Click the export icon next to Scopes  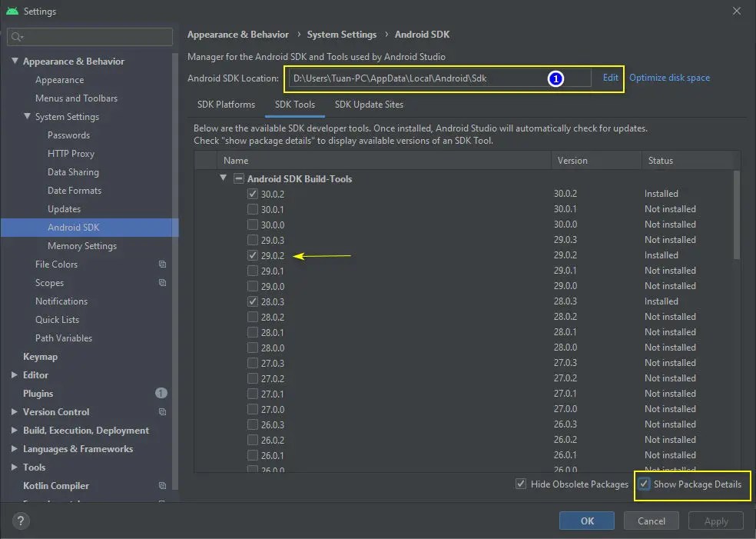pyautogui.click(x=161, y=282)
